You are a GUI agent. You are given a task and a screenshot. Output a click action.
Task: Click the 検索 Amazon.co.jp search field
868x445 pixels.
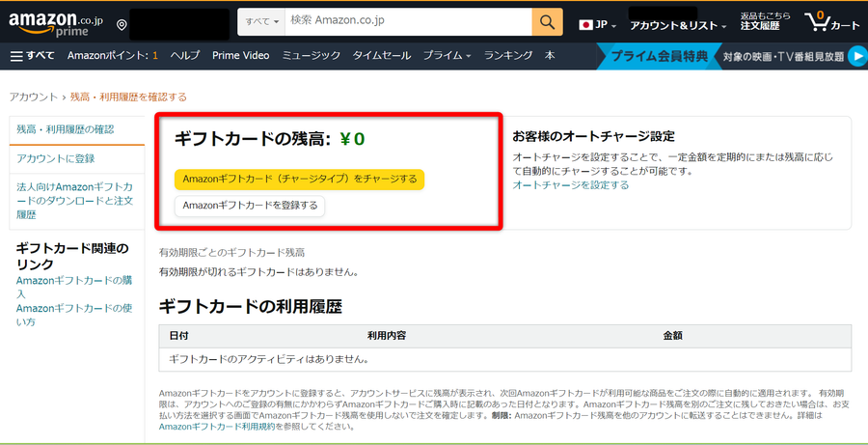coord(409,21)
